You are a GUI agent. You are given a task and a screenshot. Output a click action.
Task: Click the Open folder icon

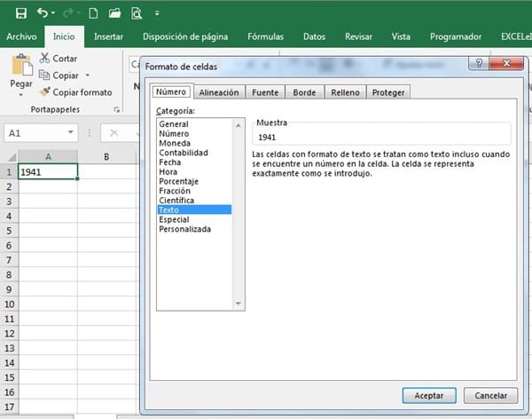(115, 12)
